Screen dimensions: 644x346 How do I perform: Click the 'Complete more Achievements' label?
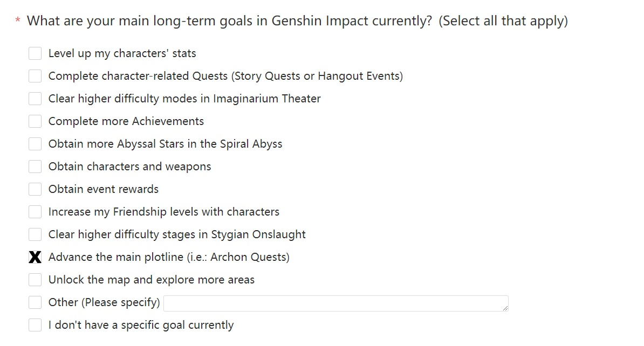coord(126,121)
